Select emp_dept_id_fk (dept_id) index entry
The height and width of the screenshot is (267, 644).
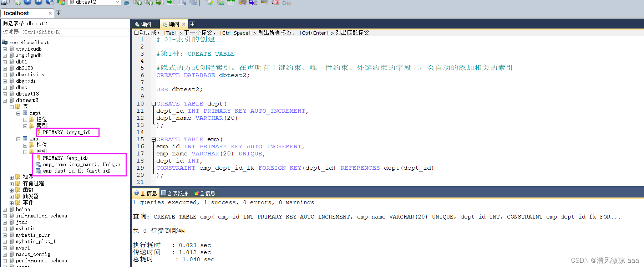tap(77, 171)
